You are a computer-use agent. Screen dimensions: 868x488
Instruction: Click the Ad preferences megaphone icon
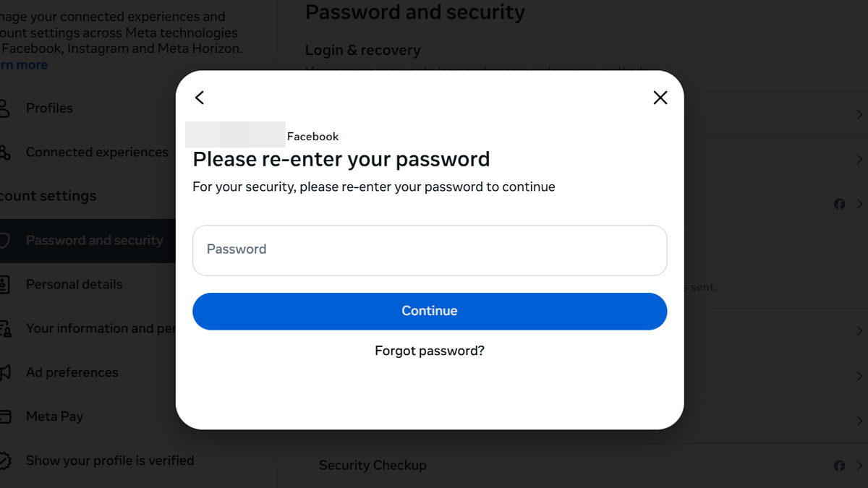(x=6, y=372)
